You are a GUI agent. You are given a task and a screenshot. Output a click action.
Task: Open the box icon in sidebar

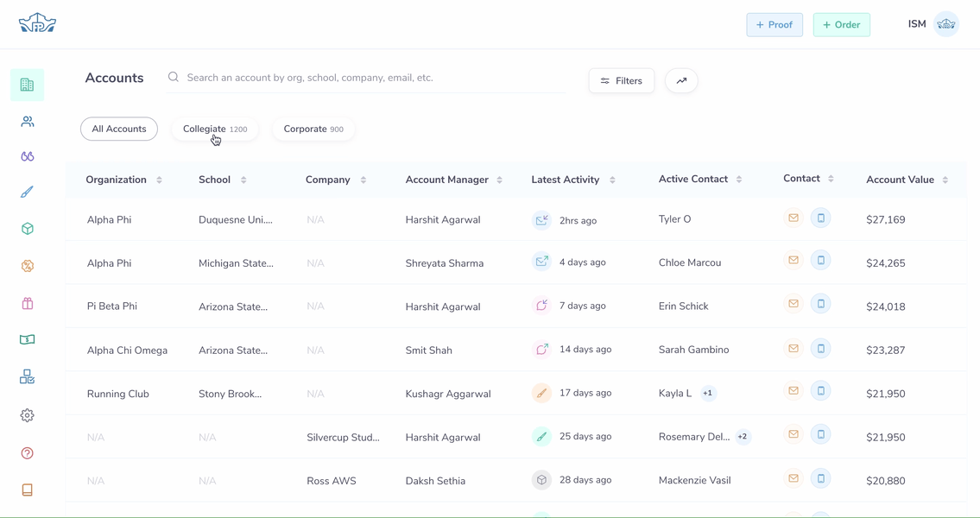click(28, 229)
